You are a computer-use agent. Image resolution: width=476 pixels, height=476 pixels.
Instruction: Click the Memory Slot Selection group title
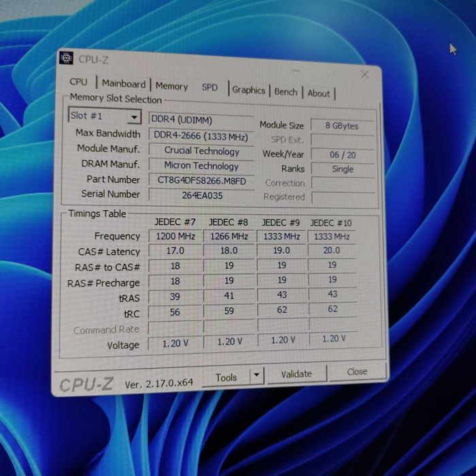(x=116, y=99)
